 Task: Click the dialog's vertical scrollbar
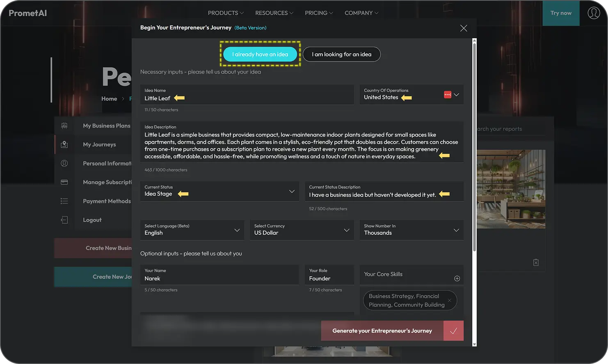coord(475,148)
